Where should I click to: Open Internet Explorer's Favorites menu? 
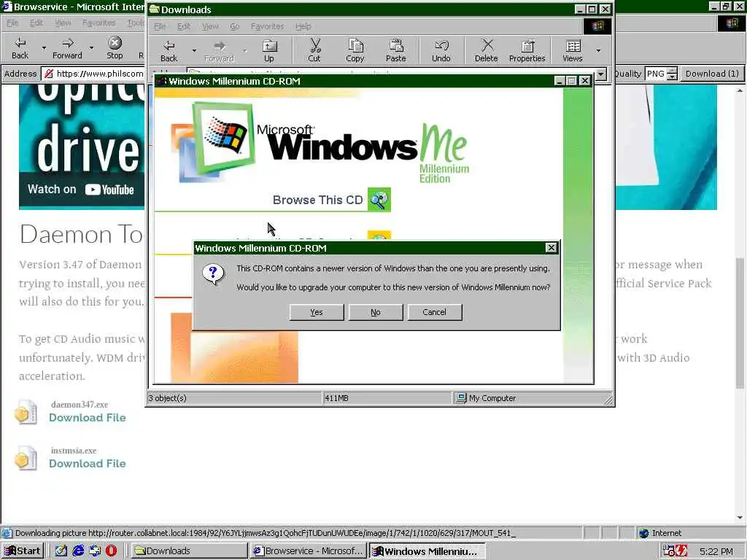coord(98,23)
